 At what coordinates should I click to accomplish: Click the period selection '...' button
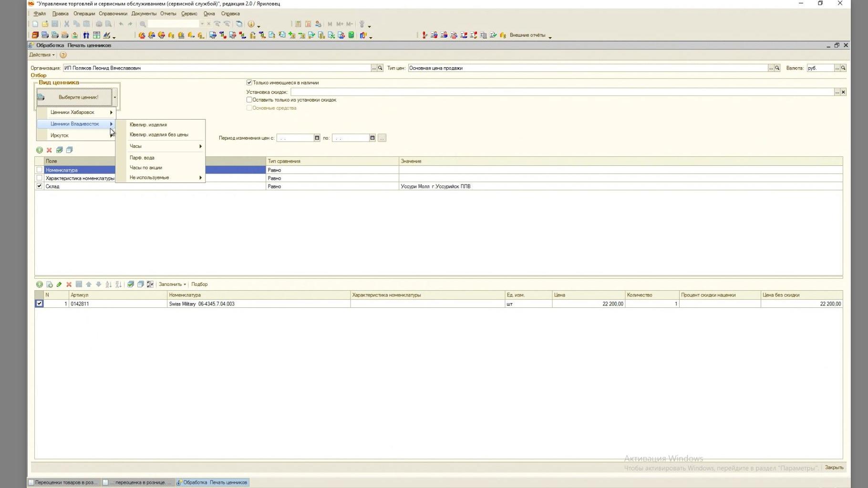click(382, 138)
